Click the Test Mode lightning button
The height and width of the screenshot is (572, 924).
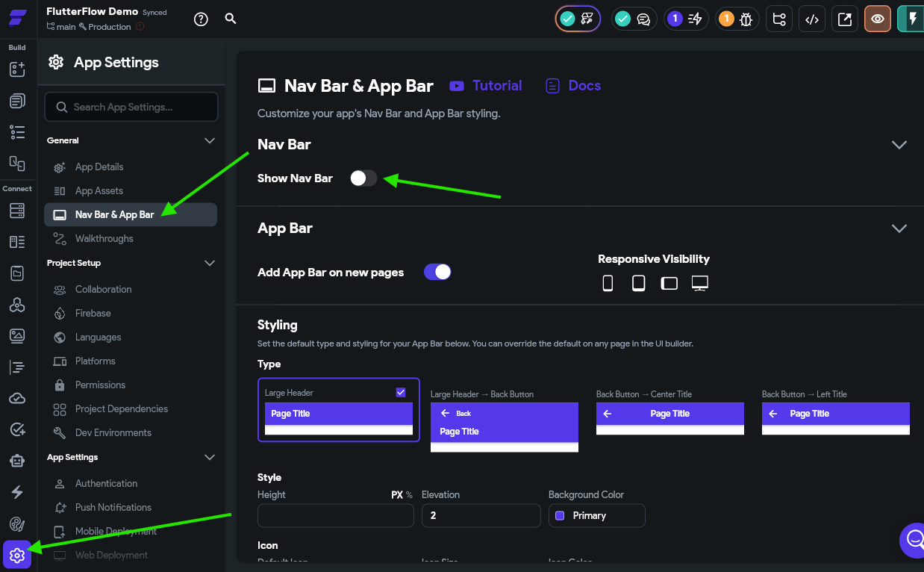tap(911, 19)
